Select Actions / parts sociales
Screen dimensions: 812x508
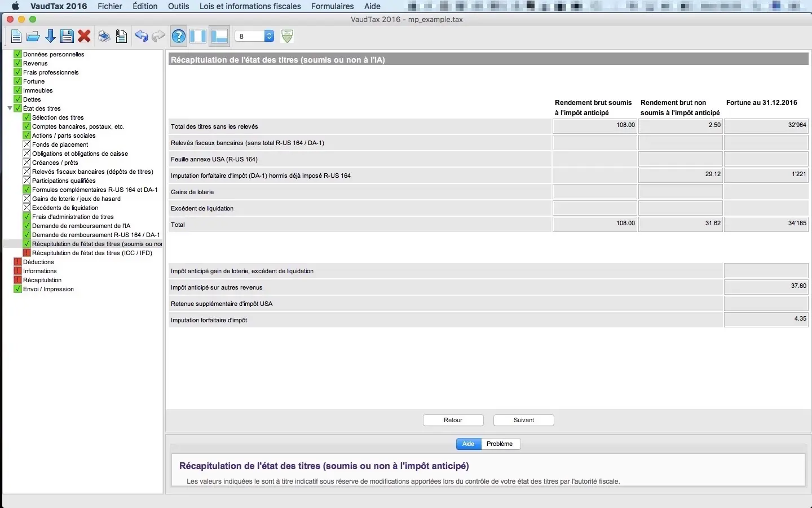pyautogui.click(x=64, y=135)
